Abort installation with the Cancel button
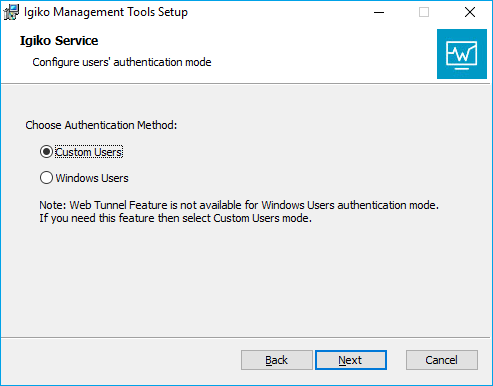 (442, 360)
